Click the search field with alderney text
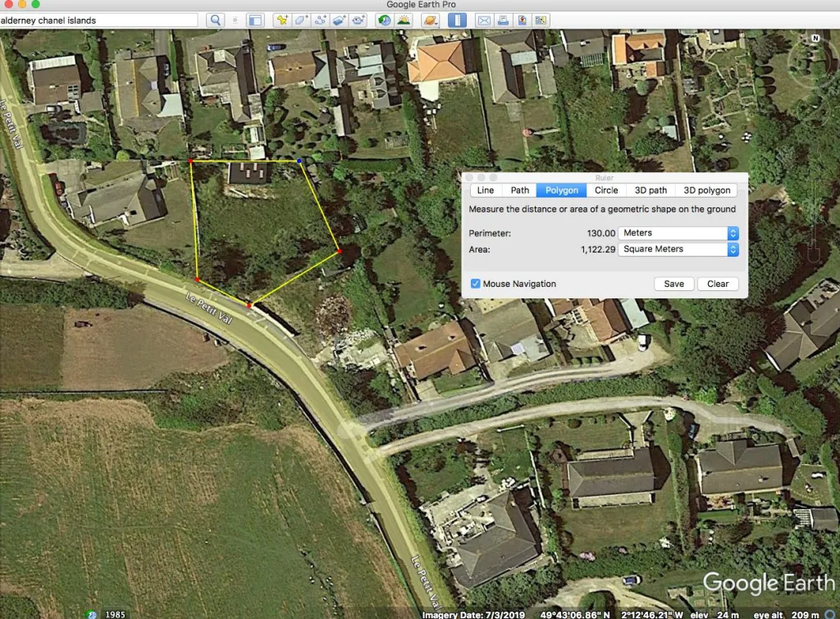 (98, 20)
